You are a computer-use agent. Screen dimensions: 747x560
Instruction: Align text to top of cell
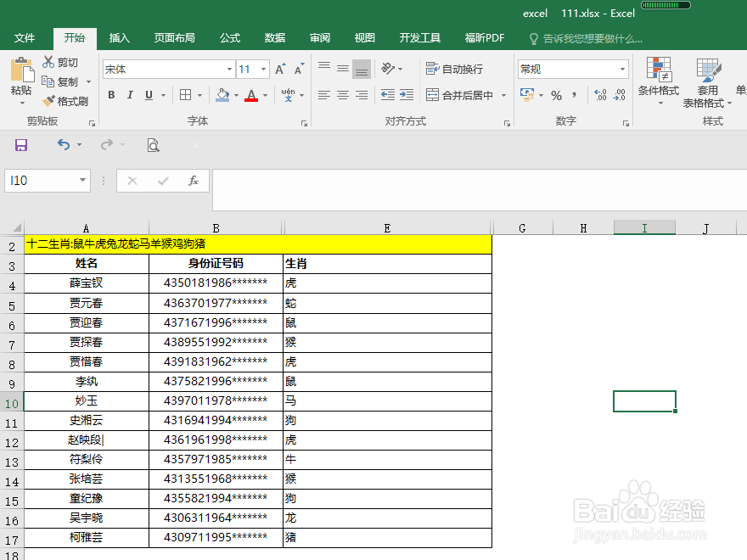coord(324,69)
